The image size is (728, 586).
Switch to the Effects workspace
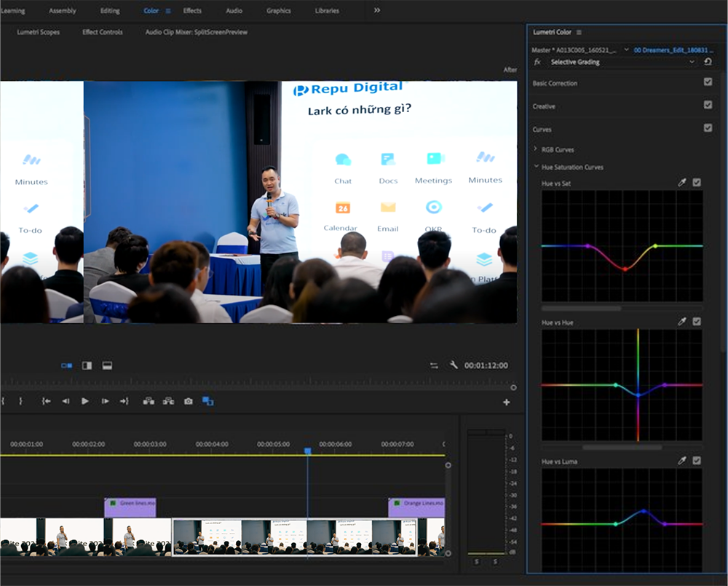point(192,11)
